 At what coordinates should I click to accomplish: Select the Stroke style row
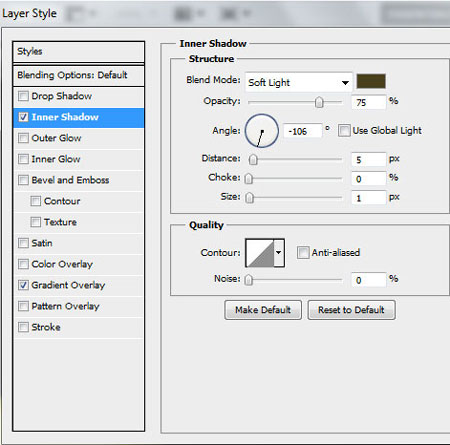coord(79,327)
